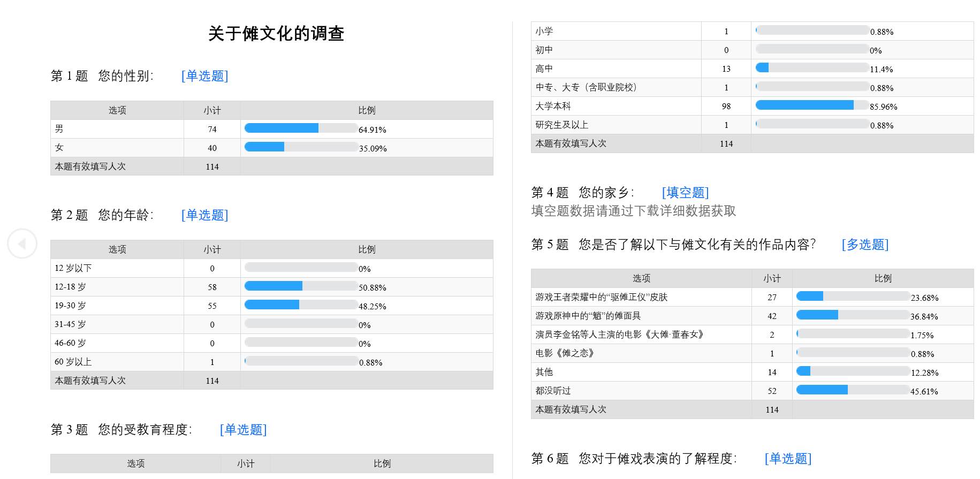Click the 小计 column header in question 1 table
980x479 pixels.
[212, 110]
